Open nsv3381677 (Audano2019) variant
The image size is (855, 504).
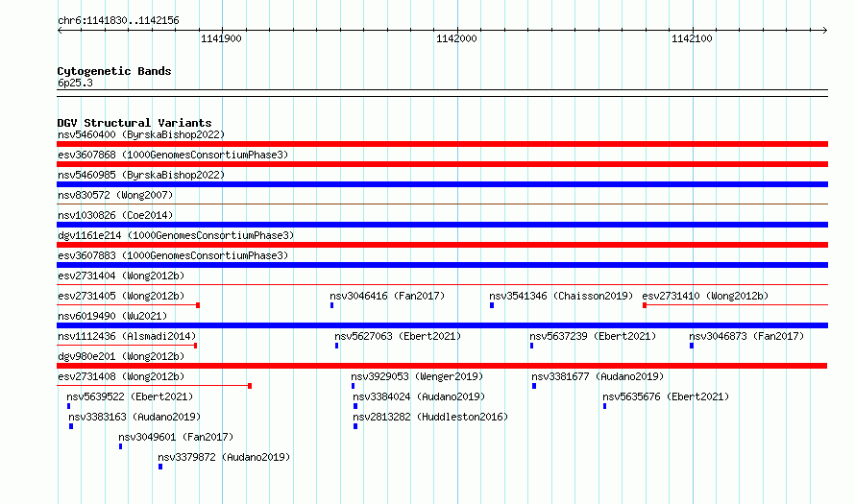(598, 376)
